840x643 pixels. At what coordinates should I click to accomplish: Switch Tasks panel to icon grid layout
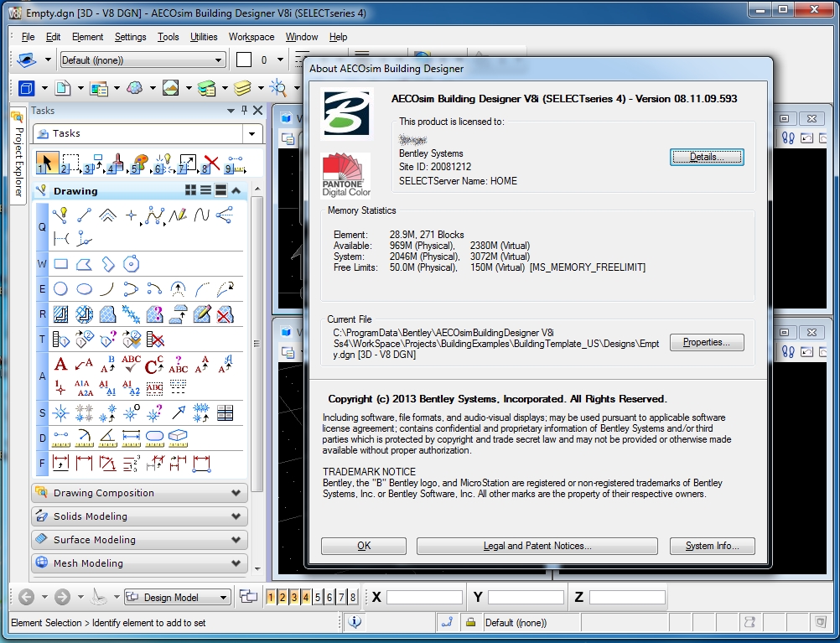[190, 190]
